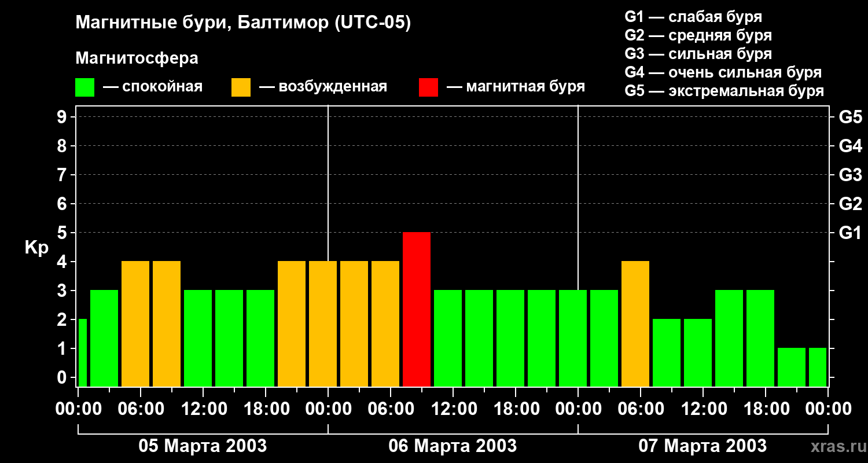The image size is (868, 463).
Task: Click the G5 marker on the right axis
Action: click(x=850, y=117)
